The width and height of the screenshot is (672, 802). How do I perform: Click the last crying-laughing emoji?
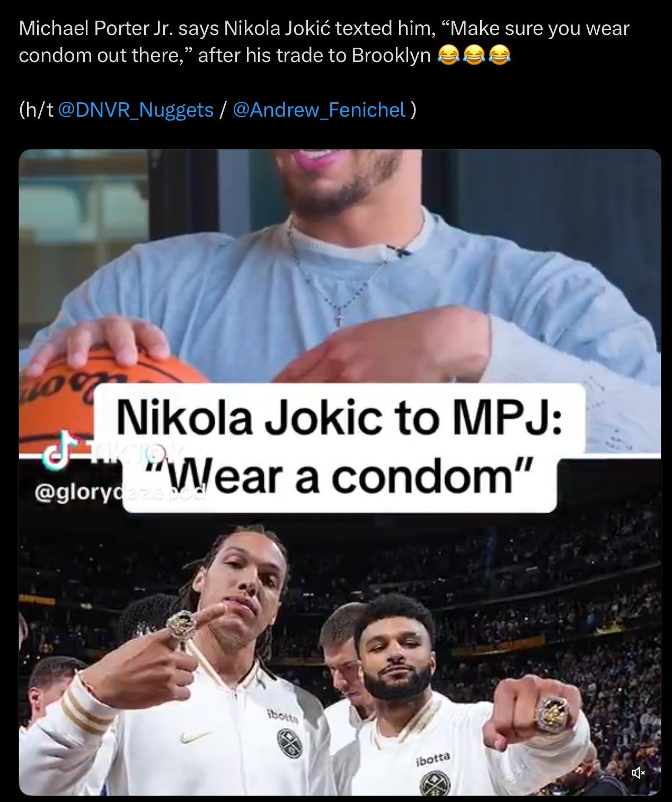click(499, 55)
